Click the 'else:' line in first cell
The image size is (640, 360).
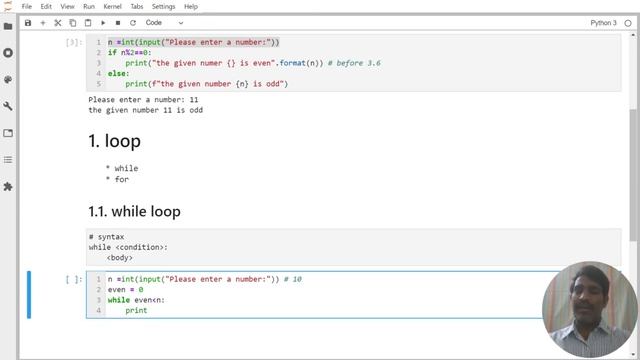(x=118, y=73)
